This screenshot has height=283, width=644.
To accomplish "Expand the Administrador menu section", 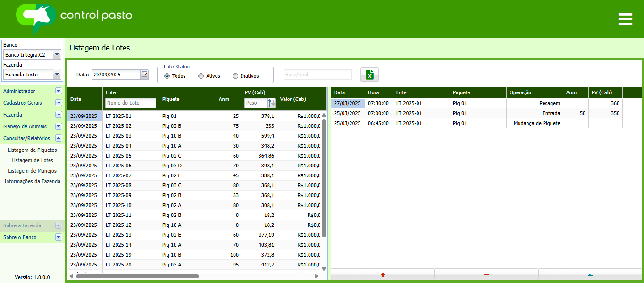I will point(59,91).
